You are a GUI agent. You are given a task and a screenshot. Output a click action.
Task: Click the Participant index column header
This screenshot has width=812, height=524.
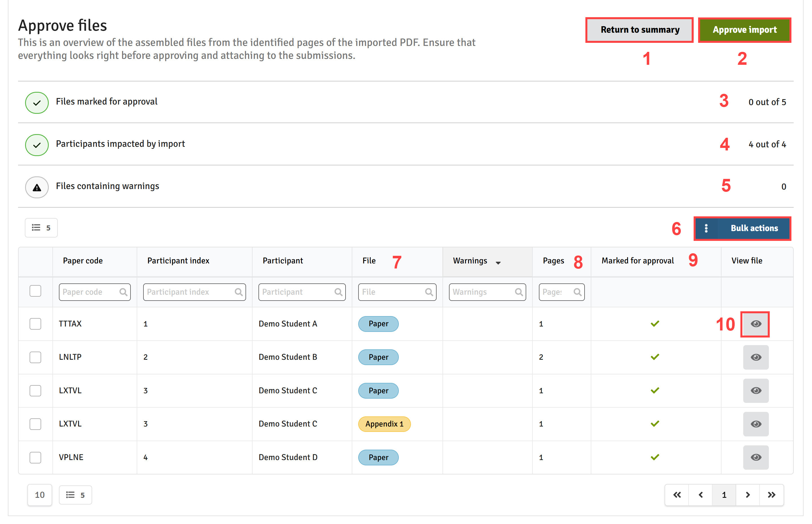[178, 261]
